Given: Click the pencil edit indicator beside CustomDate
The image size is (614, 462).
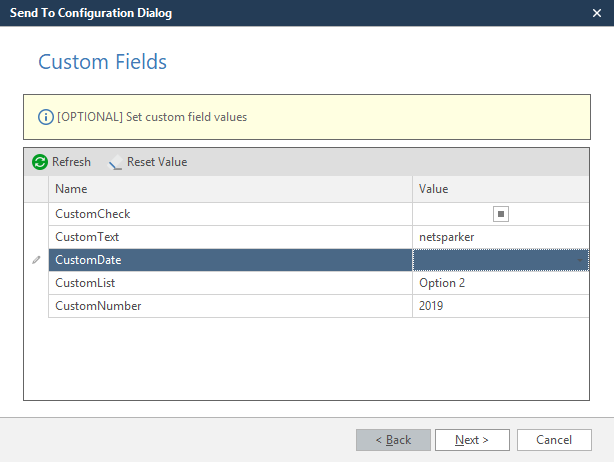Looking at the screenshot, I should 36,260.
